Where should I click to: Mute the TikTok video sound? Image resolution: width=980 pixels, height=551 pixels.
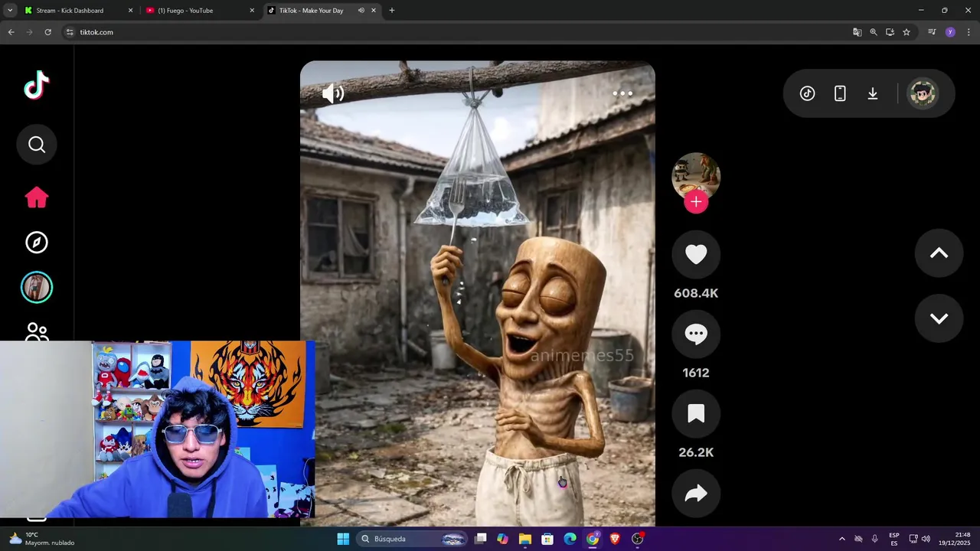click(333, 93)
